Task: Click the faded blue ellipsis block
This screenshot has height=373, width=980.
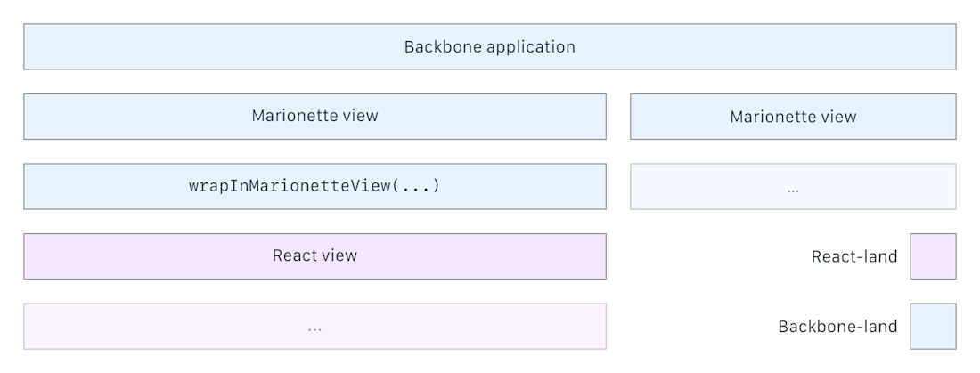Action: 793,187
